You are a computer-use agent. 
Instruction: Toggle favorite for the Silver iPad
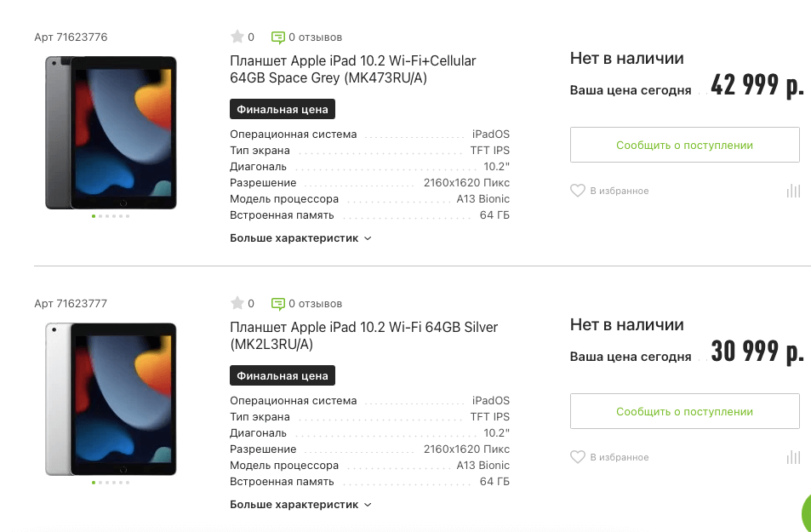click(x=577, y=457)
